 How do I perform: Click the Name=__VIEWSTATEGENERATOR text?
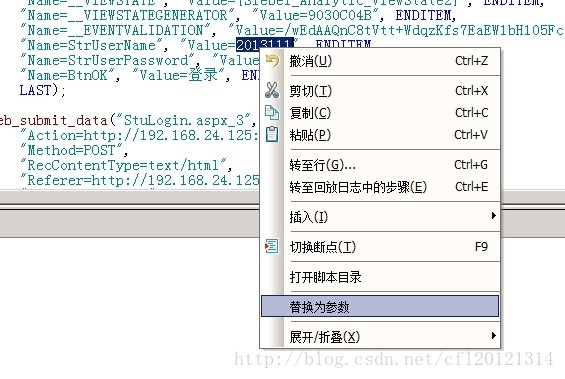tap(127, 15)
